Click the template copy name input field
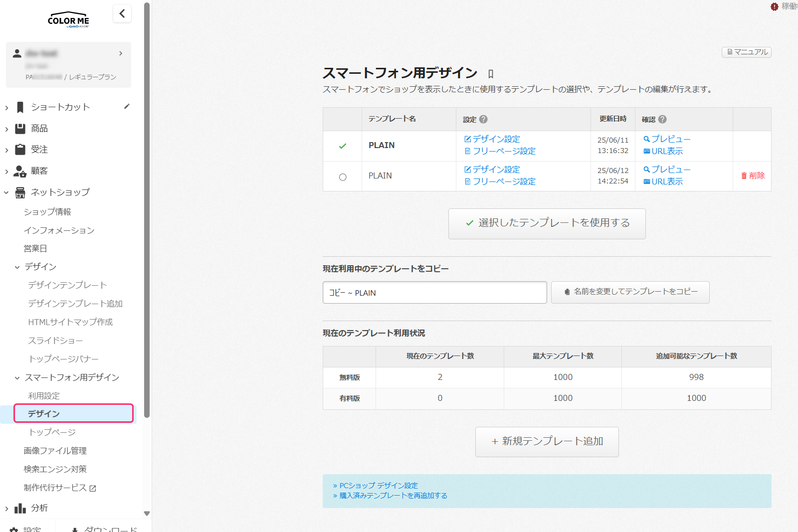798x532 pixels. 434,293
